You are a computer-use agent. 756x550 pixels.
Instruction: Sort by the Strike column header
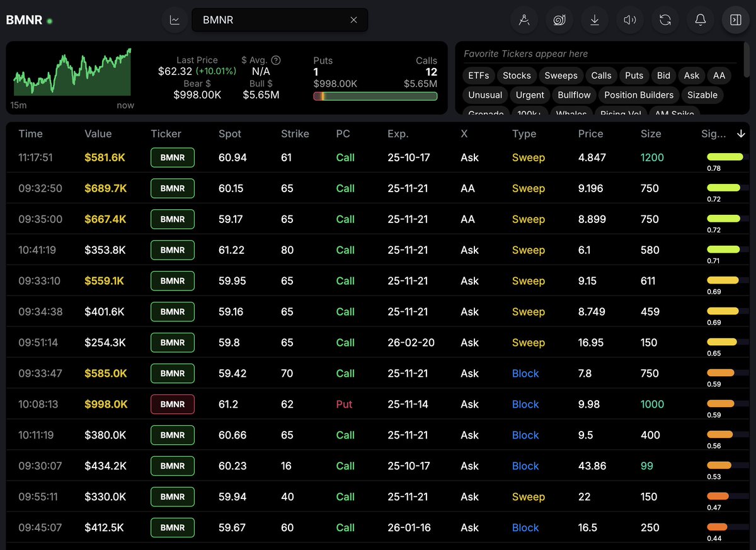tap(295, 134)
